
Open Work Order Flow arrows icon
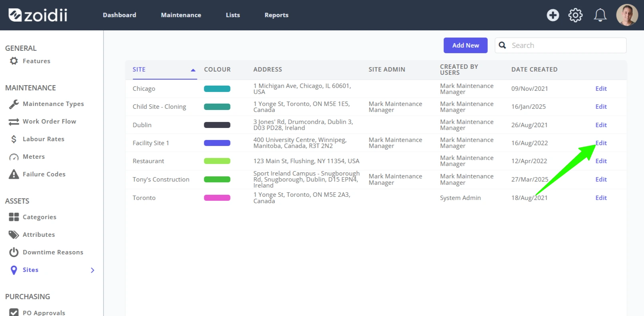click(x=14, y=122)
